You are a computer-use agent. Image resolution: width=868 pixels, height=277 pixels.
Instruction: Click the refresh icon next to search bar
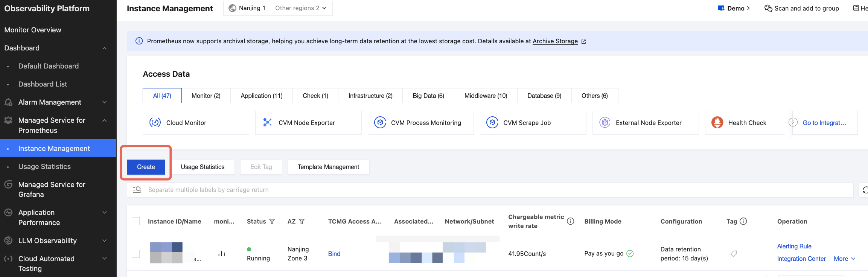click(x=865, y=190)
